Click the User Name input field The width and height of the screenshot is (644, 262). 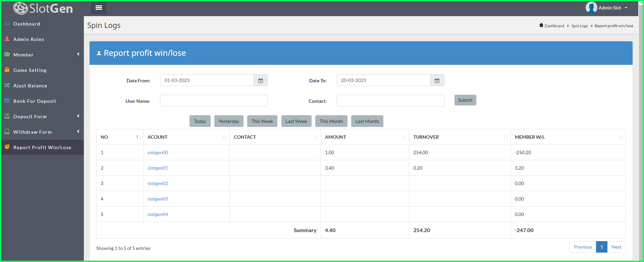[214, 100]
